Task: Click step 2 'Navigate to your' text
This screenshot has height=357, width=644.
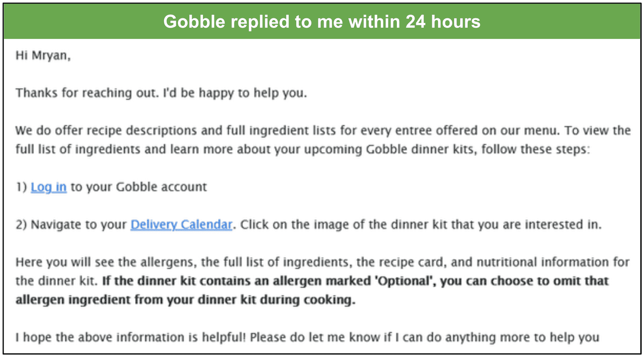Action: [x=79, y=224]
